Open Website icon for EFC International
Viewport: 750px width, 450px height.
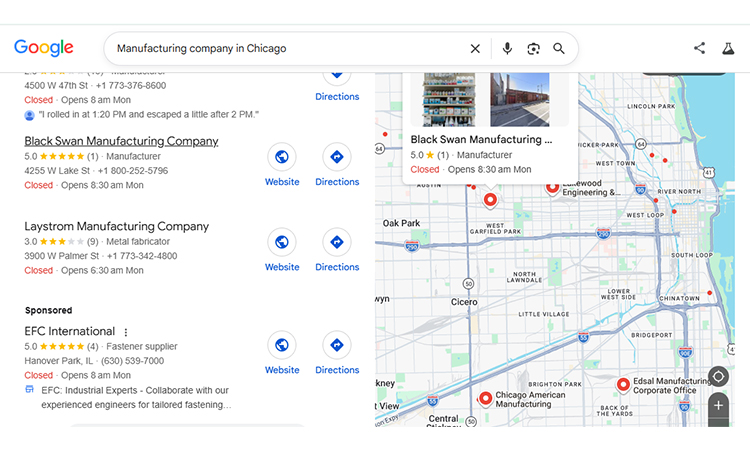coord(282,345)
